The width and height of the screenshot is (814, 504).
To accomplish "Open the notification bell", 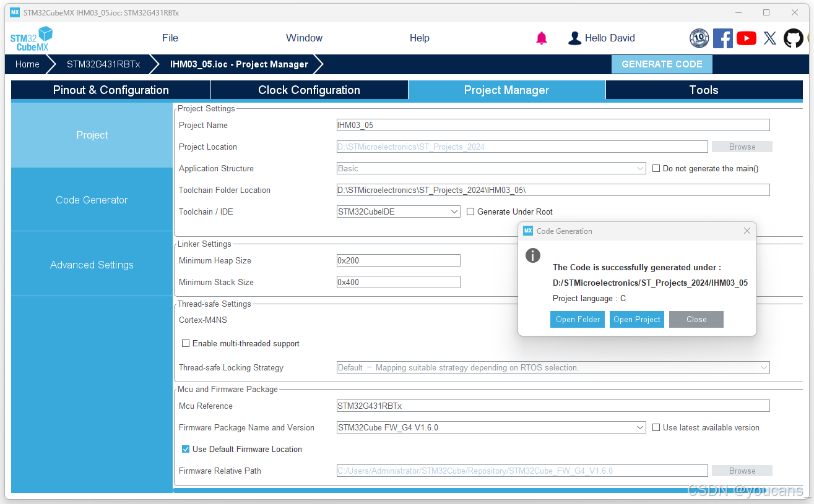I will coord(542,38).
